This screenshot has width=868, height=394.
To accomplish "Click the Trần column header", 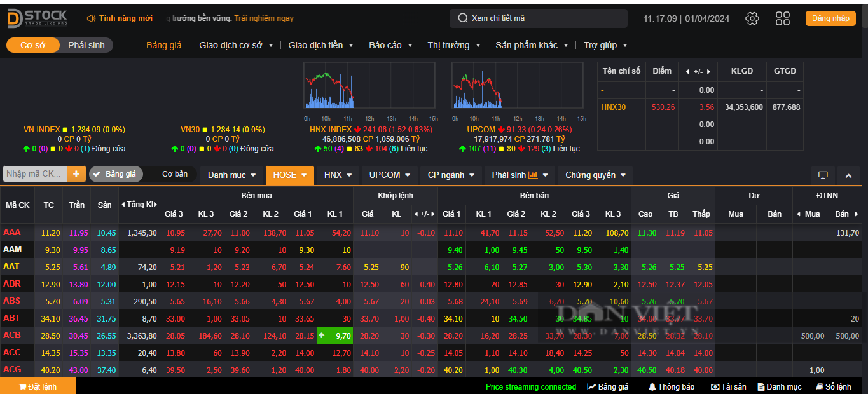I will pos(77,205).
